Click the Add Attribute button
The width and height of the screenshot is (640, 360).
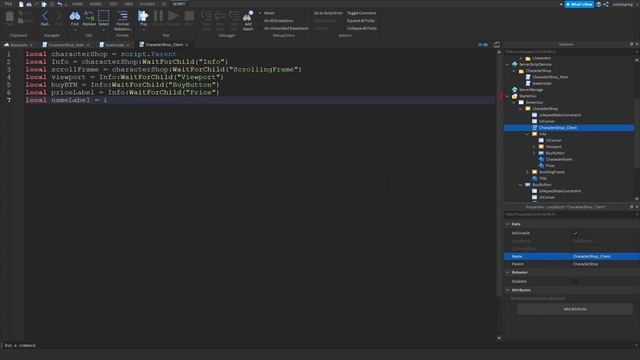575,309
